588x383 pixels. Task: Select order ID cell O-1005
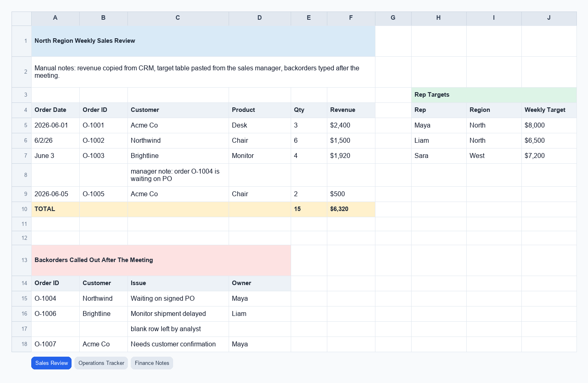[x=104, y=194]
